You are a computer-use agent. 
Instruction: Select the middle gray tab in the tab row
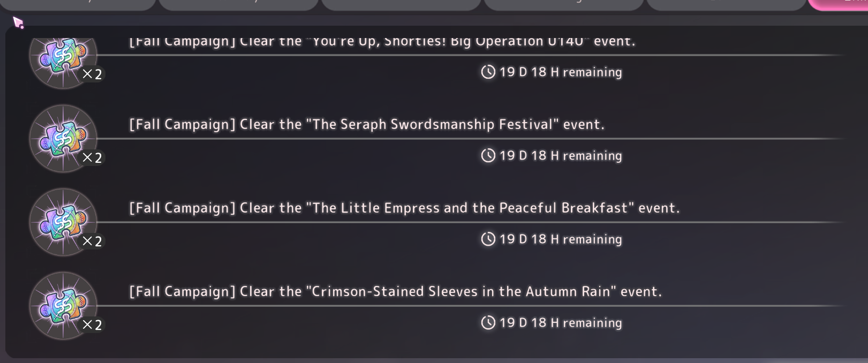coord(402,4)
